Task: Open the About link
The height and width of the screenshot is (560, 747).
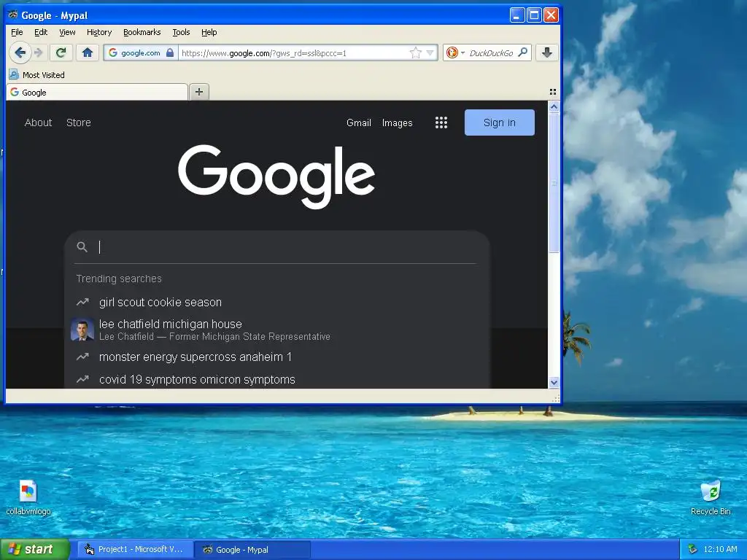Action: pos(38,122)
